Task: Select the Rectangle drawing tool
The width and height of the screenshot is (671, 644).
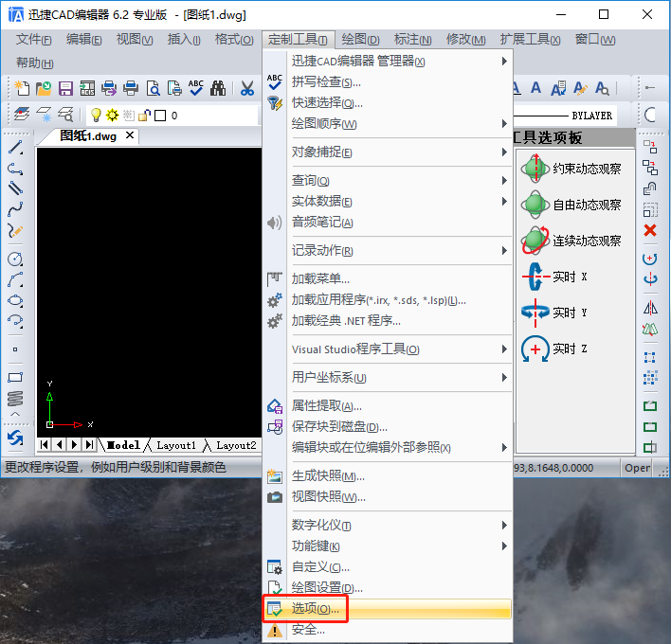Action: point(15,377)
